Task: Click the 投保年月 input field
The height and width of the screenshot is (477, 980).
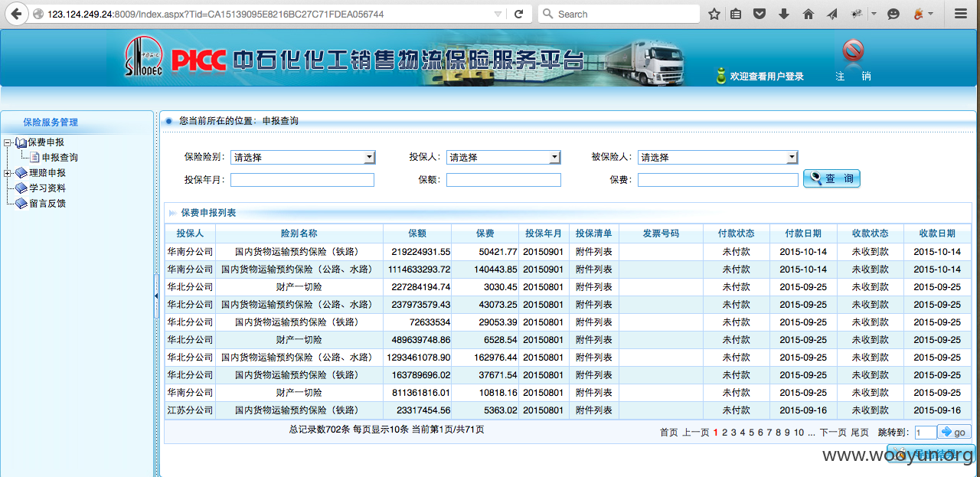Action: pos(302,180)
